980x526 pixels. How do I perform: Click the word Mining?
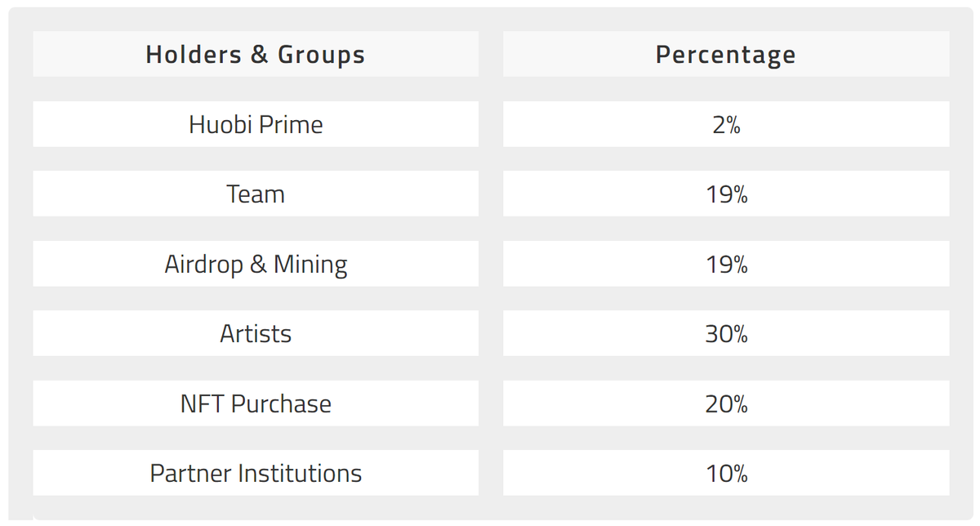coord(310,265)
